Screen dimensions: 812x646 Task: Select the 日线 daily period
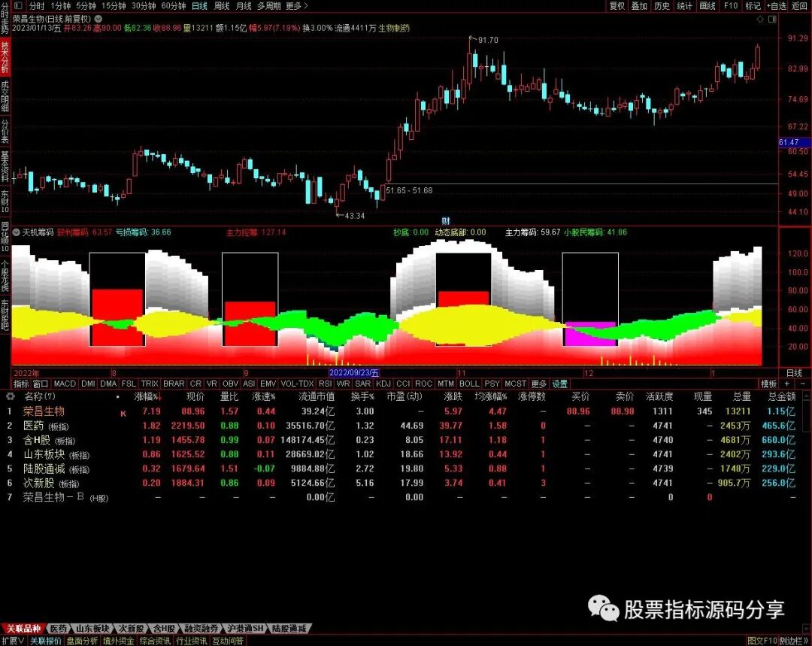(199, 6)
